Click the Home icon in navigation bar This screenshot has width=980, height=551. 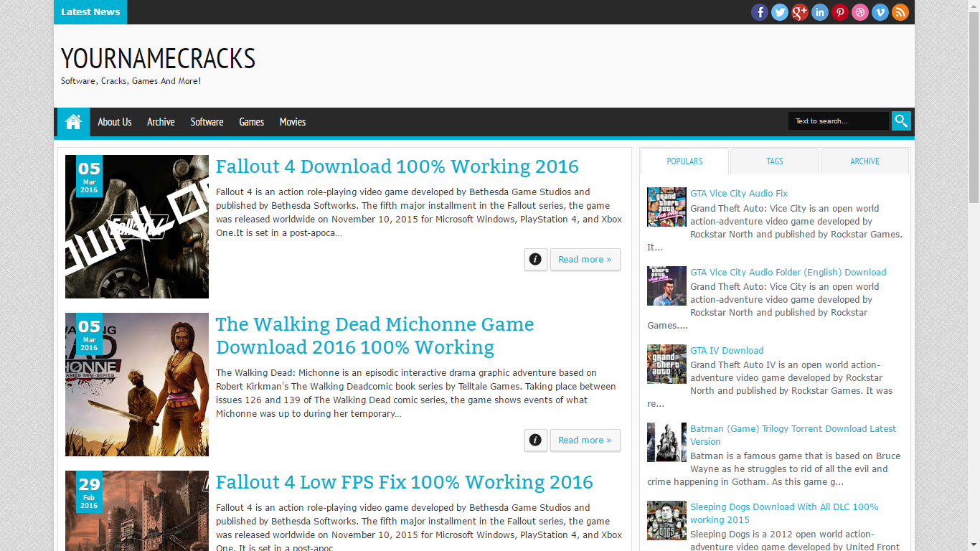[x=73, y=122]
